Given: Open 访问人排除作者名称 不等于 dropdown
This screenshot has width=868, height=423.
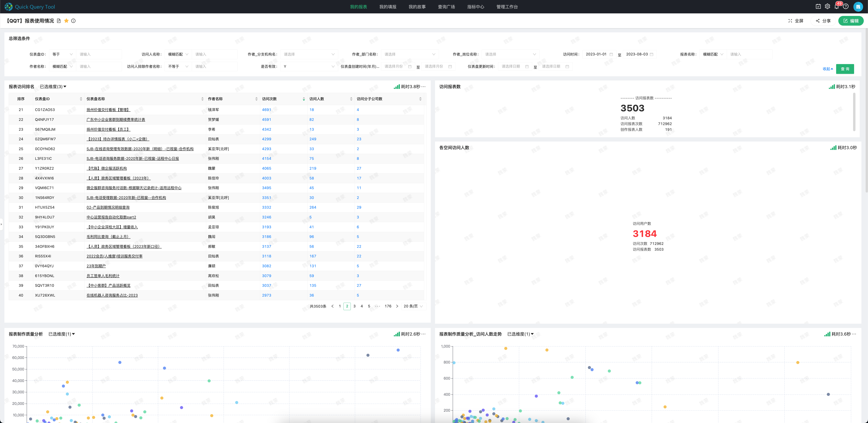Looking at the screenshot, I should [178, 67].
